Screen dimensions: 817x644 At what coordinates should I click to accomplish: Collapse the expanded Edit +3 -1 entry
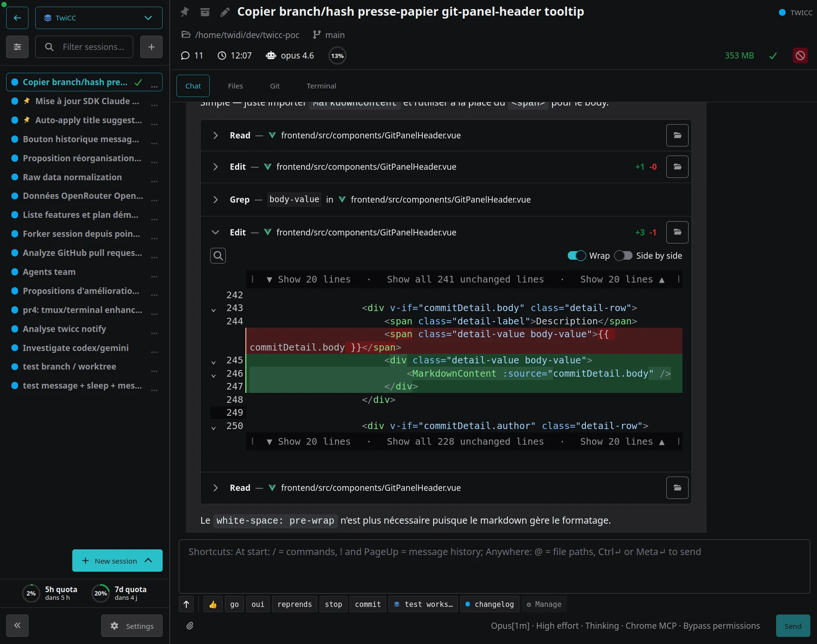215,233
